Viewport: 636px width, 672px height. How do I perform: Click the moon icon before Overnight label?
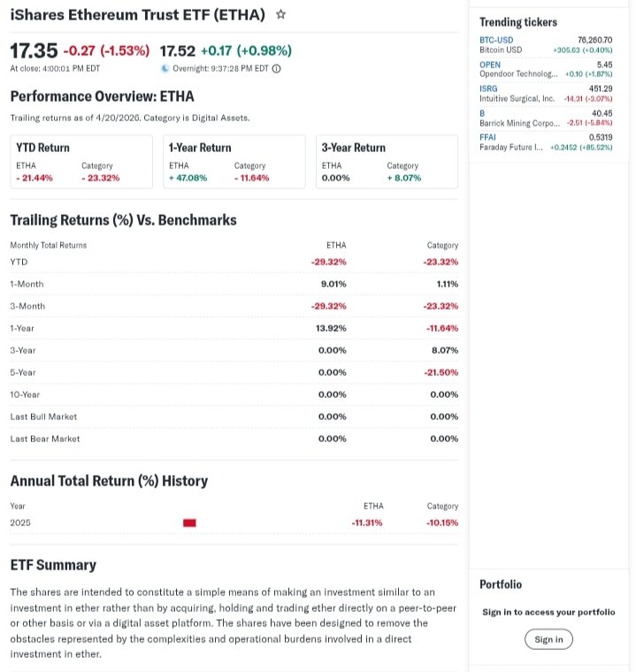click(165, 69)
